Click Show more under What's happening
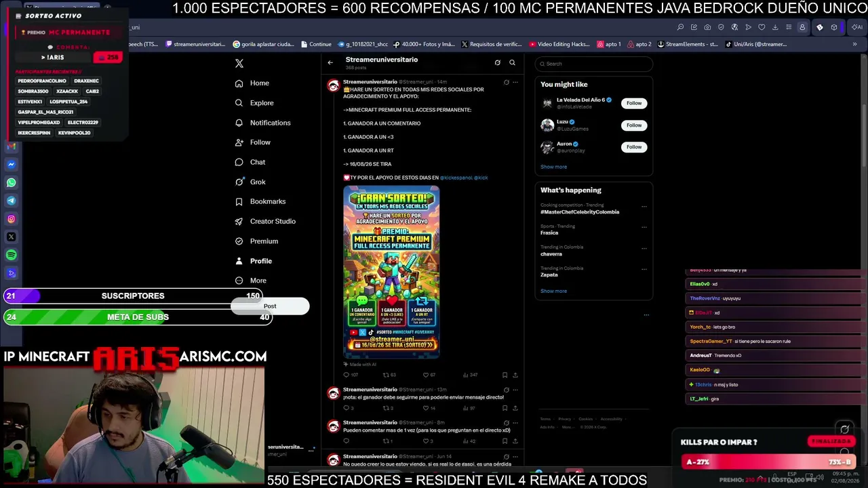Screen dimensions: 868x488 click(x=553, y=291)
